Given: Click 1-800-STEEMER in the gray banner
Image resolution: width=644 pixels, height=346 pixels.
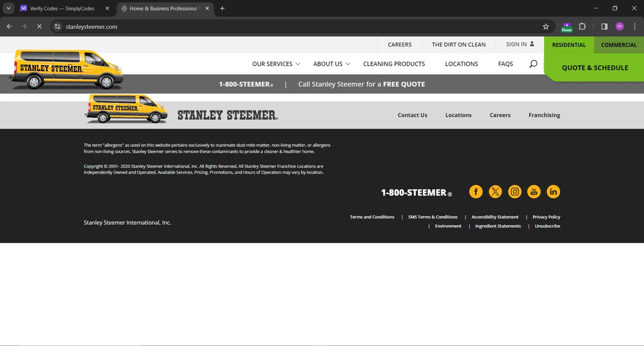Looking at the screenshot, I should (x=246, y=84).
